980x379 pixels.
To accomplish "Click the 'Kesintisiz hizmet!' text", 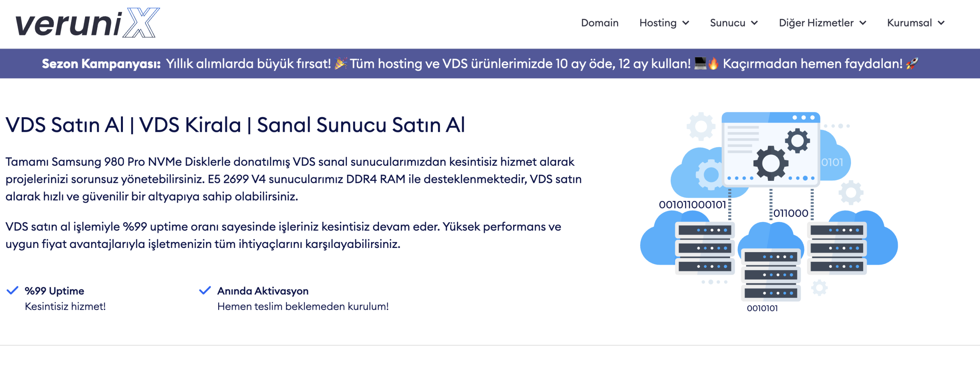I will coord(65,307).
